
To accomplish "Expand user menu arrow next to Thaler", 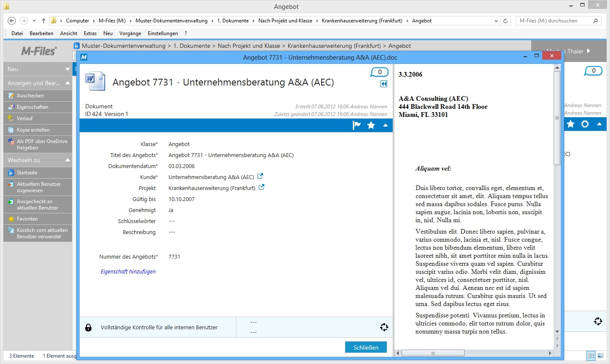I will click(x=588, y=51).
